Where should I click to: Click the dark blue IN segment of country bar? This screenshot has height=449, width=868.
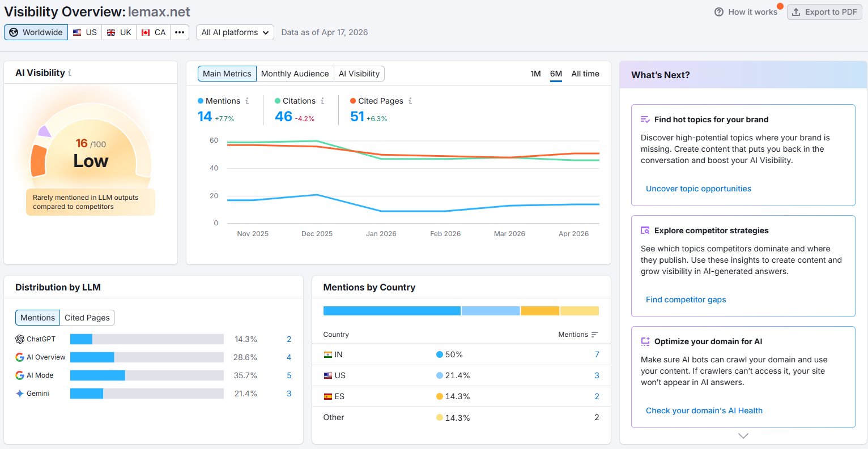click(392, 311)
